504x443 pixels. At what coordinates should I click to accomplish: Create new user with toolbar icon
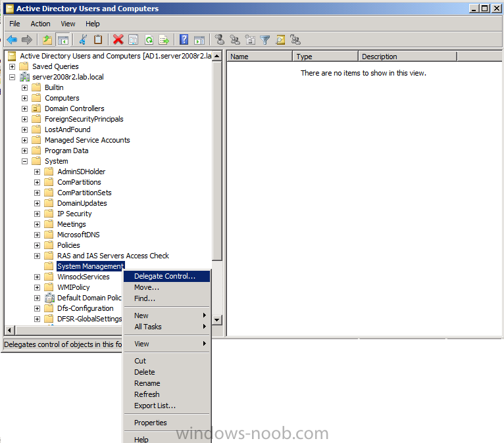[x=220, y=40]
